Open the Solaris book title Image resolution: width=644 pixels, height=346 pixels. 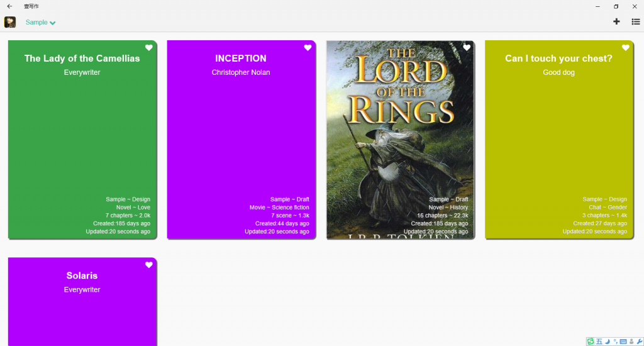click(x=82, y=276)
